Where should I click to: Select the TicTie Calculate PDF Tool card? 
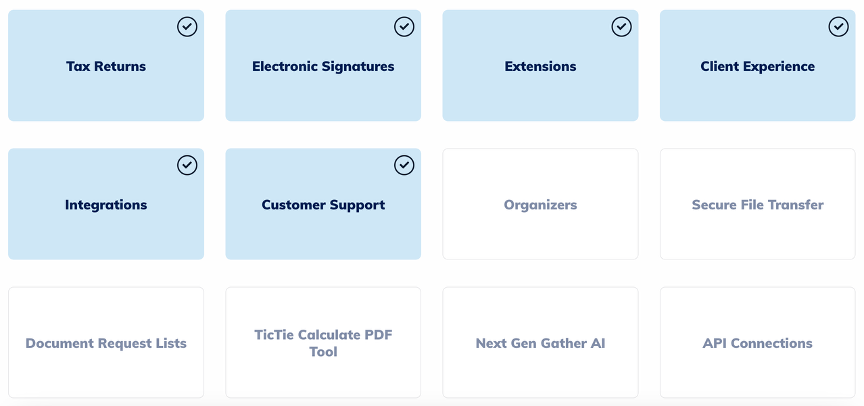[x=323, y=342]
